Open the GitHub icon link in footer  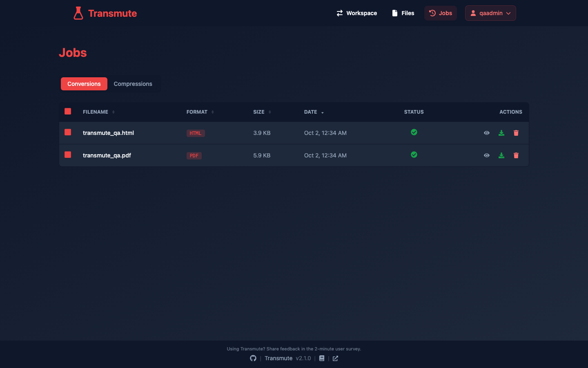tap(253, 358)
